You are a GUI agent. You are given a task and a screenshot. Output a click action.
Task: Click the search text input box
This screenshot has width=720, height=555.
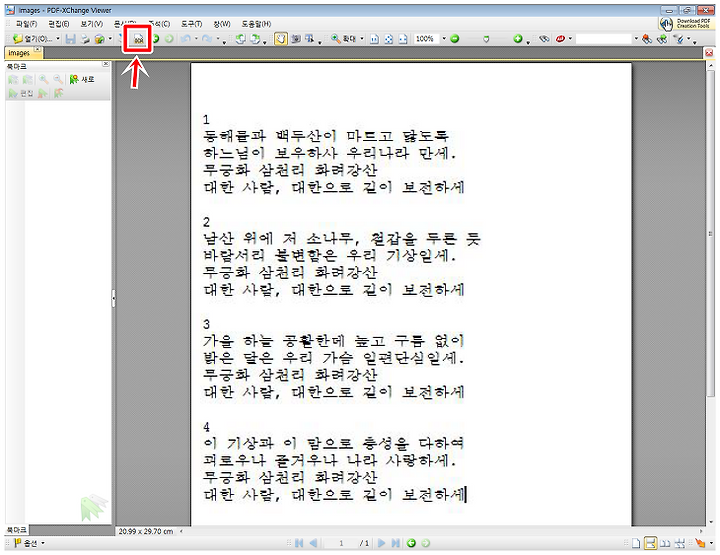604,39
